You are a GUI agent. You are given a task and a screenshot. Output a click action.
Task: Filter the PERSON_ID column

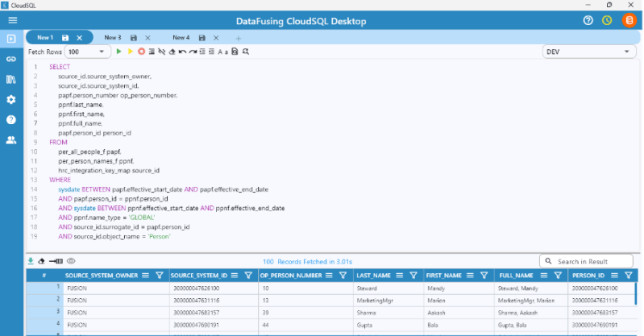(629, 276)
